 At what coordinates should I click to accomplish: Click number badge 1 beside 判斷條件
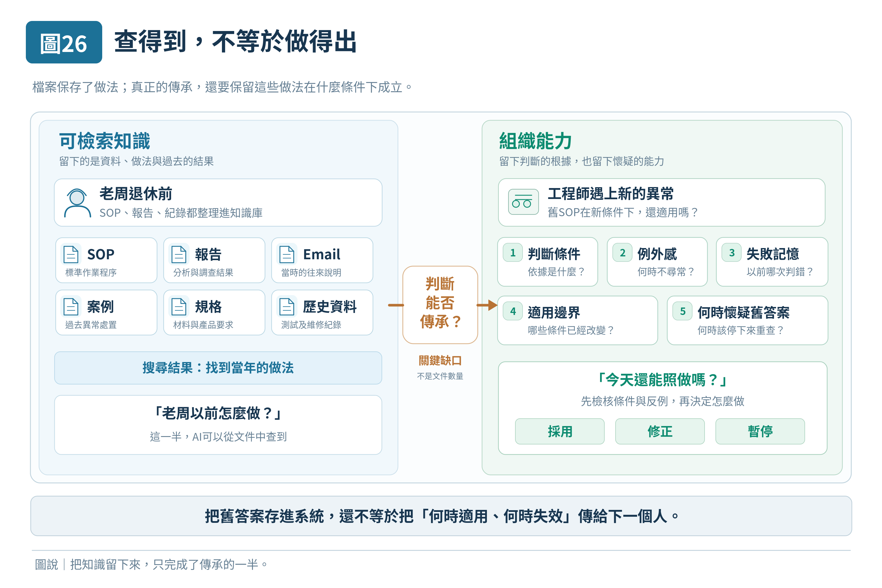click(x=512, y=253)
